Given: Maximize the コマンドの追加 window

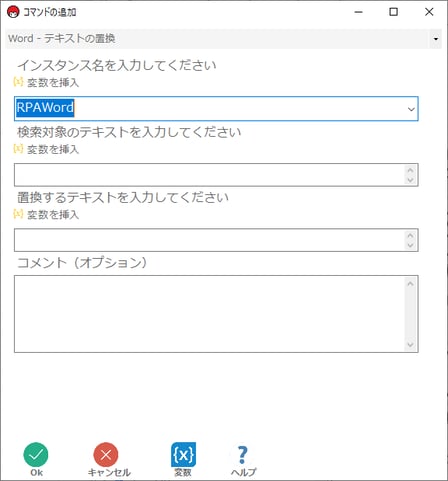Looking at the screenshot, I should tap(394, 12).
